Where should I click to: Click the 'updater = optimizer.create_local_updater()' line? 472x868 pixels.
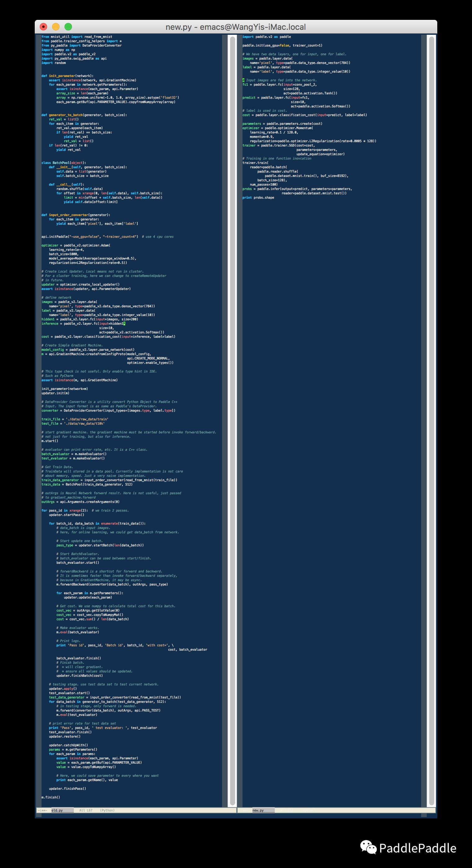coord(80,284)
